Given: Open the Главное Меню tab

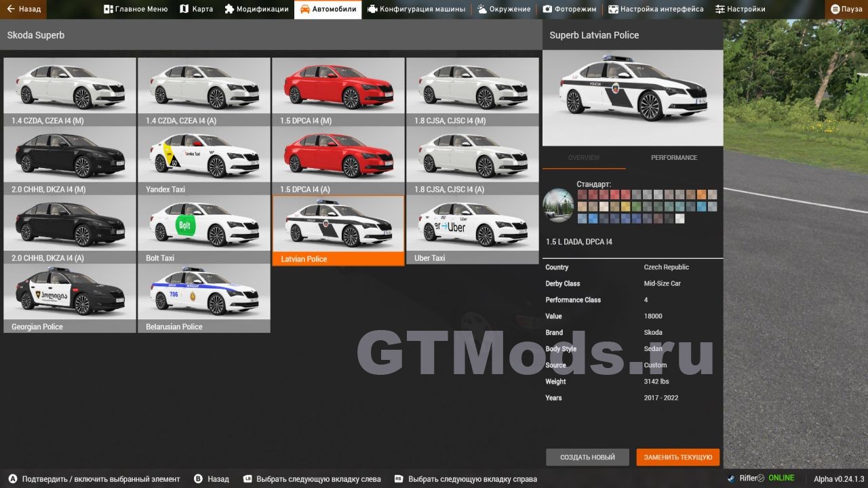Looking at the screenshot, I should coord(136,9).
